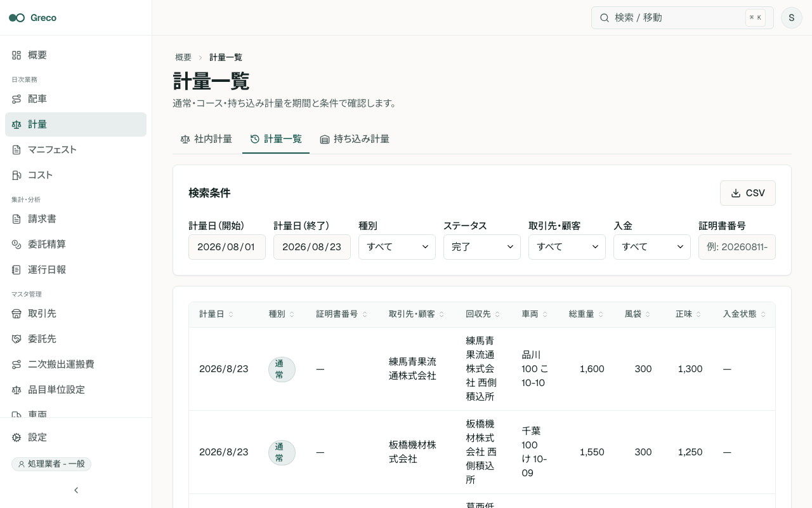Screen dimensions: 812x508
Task: Open the 取引先 master page
Action: click(75, 314)
